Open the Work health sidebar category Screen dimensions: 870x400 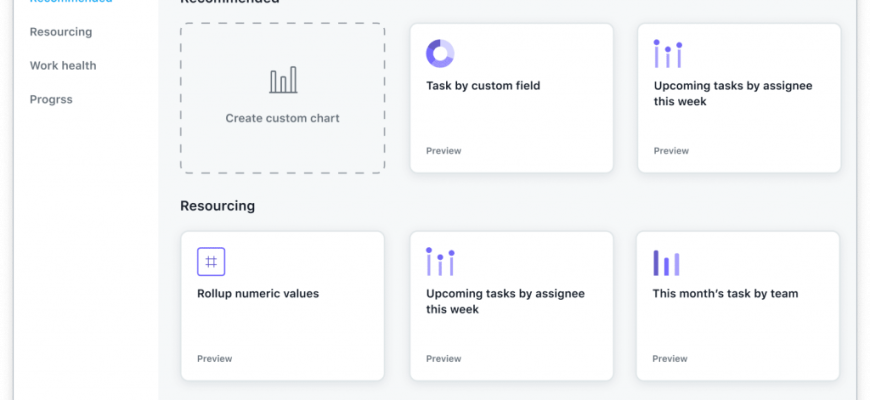(63, 66)
